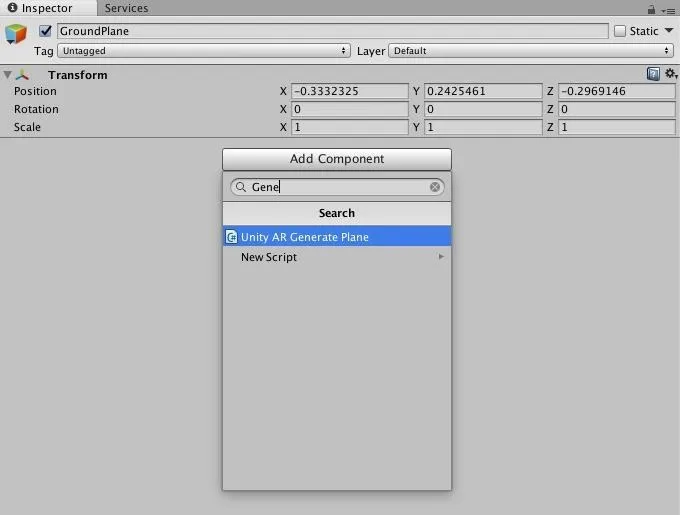Screen dimensions: 680x515
Task: Edit the GroundPlane name field
Action: [x=333, y=31]
